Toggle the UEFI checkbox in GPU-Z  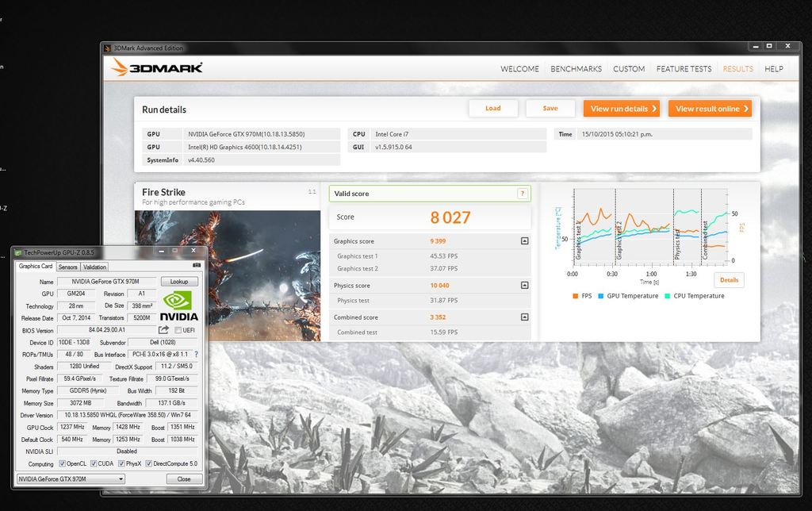click(178, 330)
